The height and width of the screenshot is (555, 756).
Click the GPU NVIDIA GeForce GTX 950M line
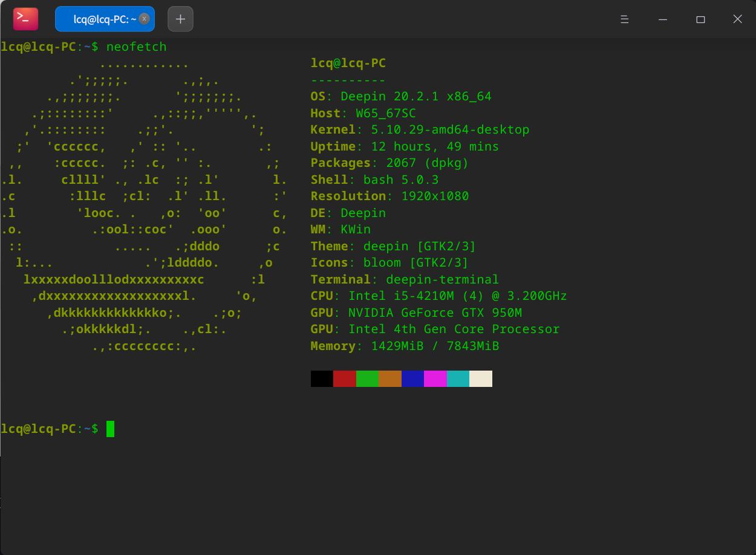click(417, 313)
